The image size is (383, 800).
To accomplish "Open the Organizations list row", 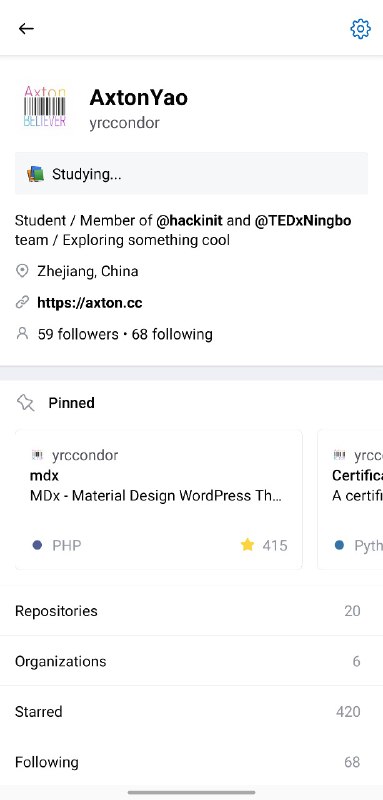I will (191, 661).
